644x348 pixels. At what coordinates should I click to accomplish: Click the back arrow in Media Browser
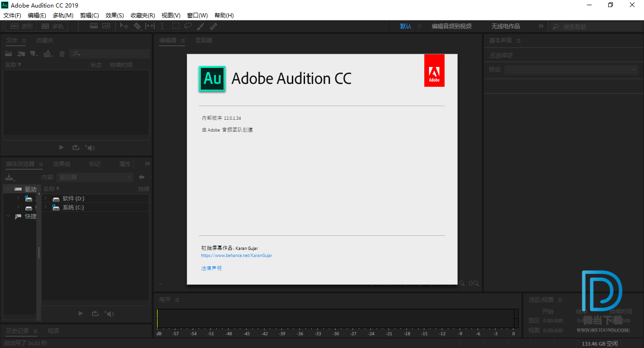141,177
